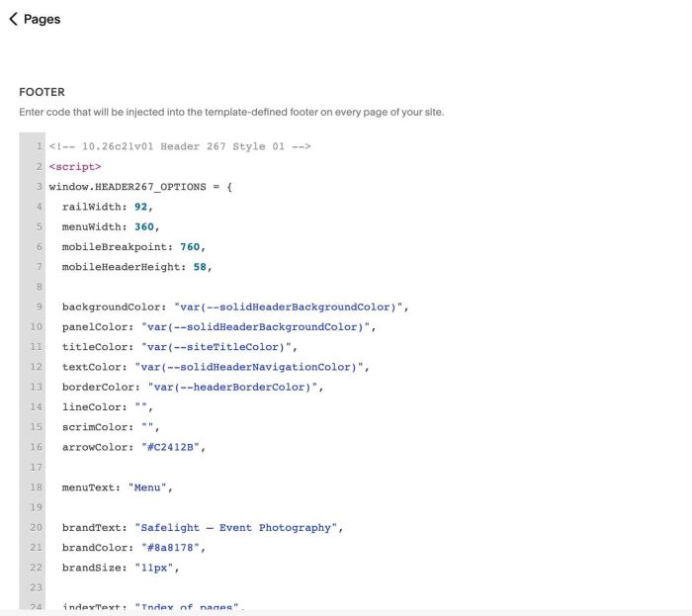Screen dimensions: 692x616
Task: Click the brandText property name
Action: point(91,528)
